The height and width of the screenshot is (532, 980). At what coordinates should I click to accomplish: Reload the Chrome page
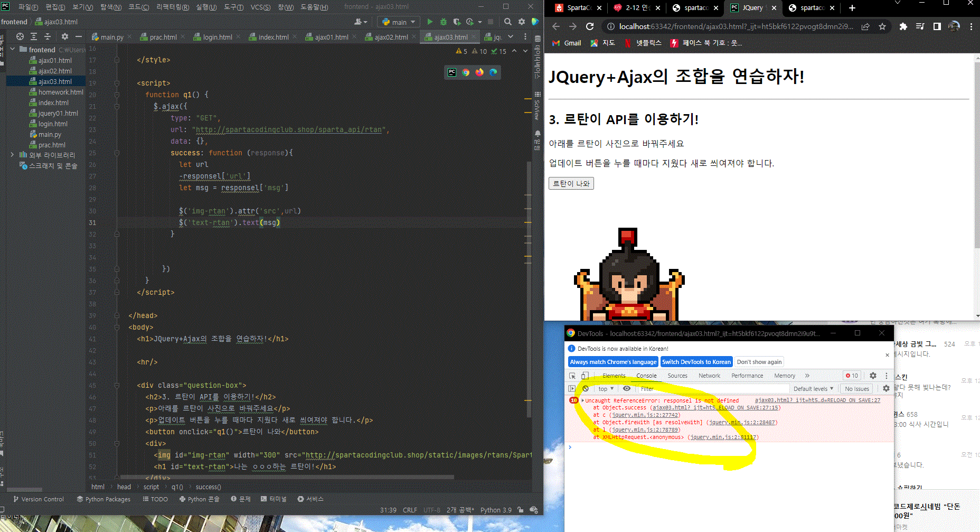(x=590, y=26)
